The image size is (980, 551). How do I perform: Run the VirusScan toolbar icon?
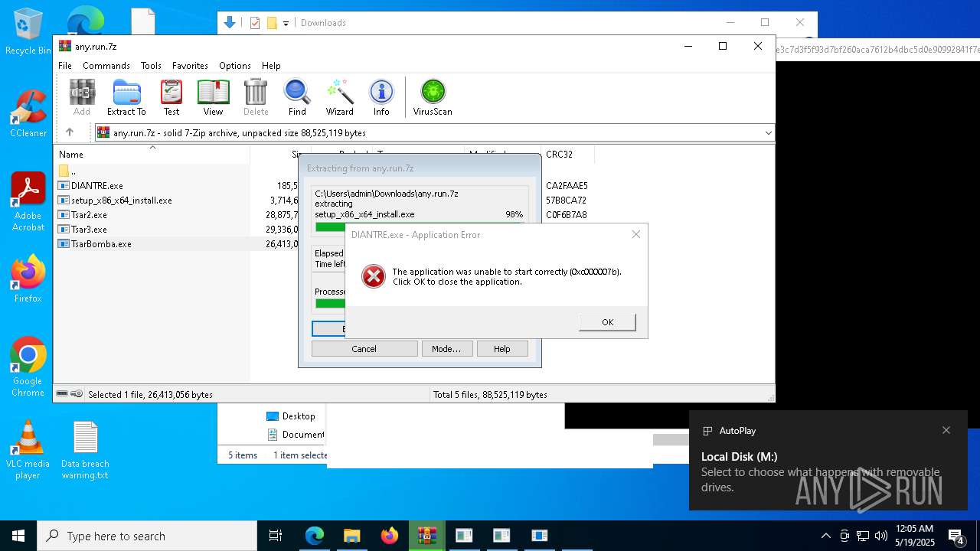433,97
